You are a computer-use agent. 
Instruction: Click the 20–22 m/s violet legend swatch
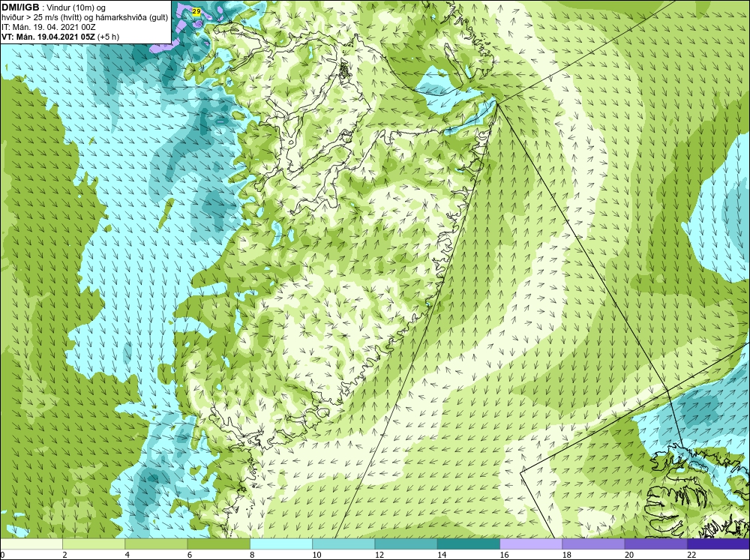[x=655, y=544]
